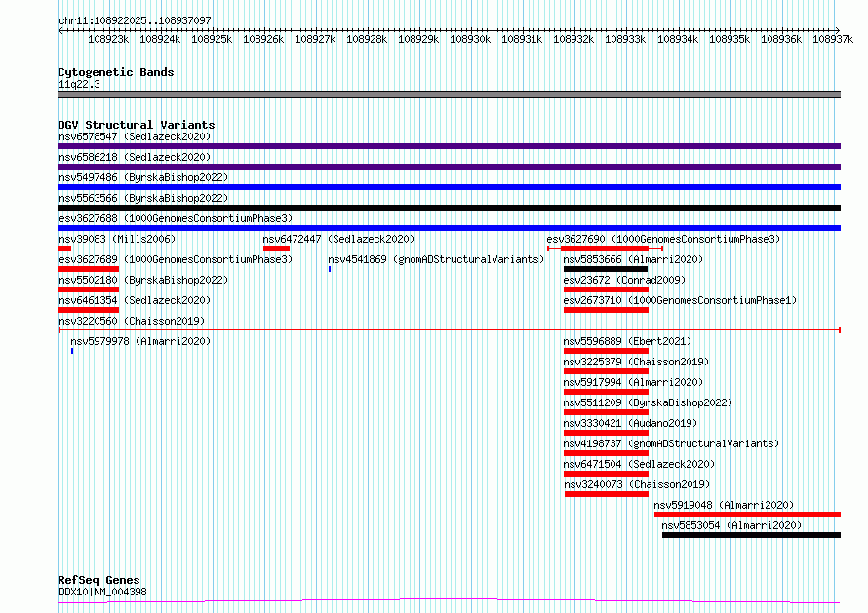868x613 pixels.
Task: Click nsv5563566 (ByrskaBishop2022) label
Action: [143, 198]
